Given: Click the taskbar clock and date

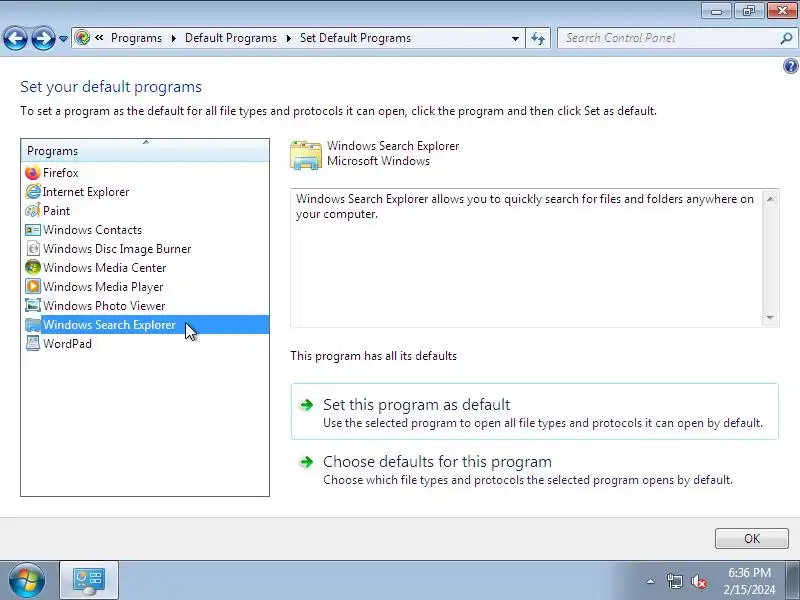Looking at the screenshot, I should point(749,581).
